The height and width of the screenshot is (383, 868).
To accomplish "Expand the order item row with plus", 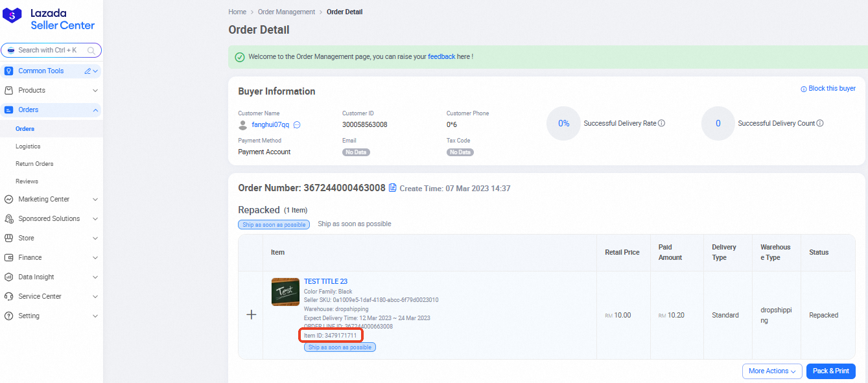I will pyautogui.click(x=252, y=315).
